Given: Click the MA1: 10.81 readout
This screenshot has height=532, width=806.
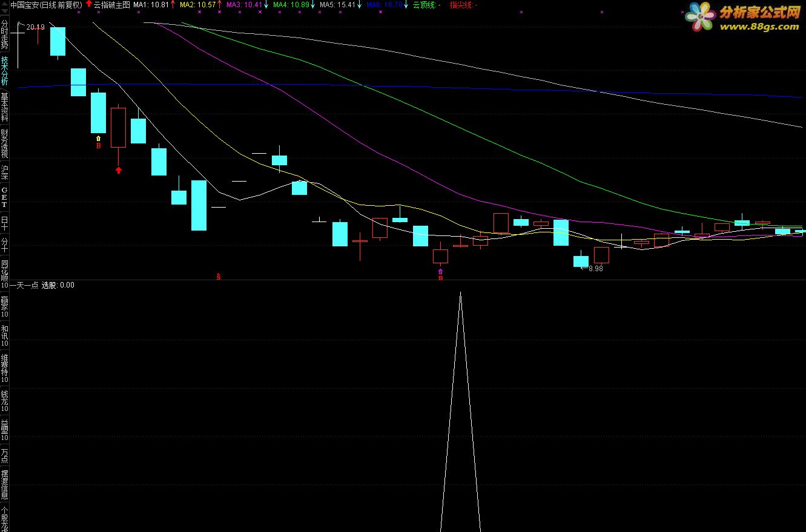Looking at the screenshot, I should [x=151, y=4].
